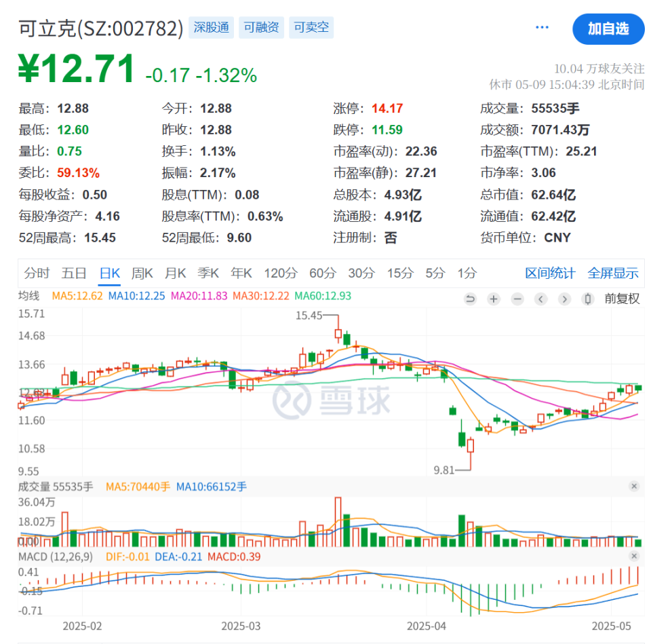Click the MACD (12,26,9) label
This screenshot has width=651, height=644.
(x=55, y=556)
